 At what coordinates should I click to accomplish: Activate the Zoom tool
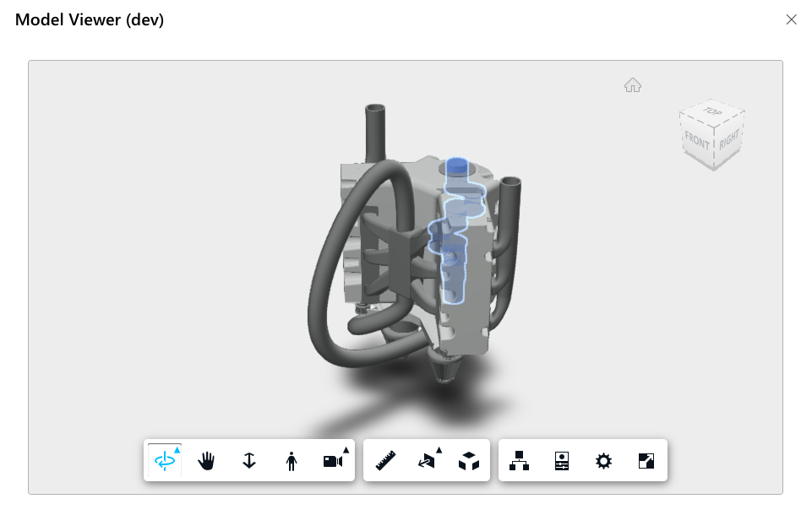tap(249, 461)
